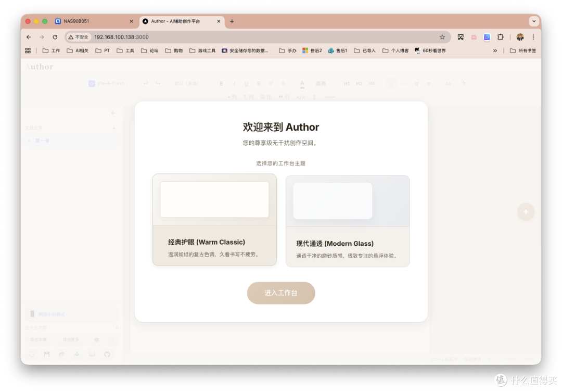
Task: Switch to the NAS90B051 tab
Action: (x=95, y=21)
